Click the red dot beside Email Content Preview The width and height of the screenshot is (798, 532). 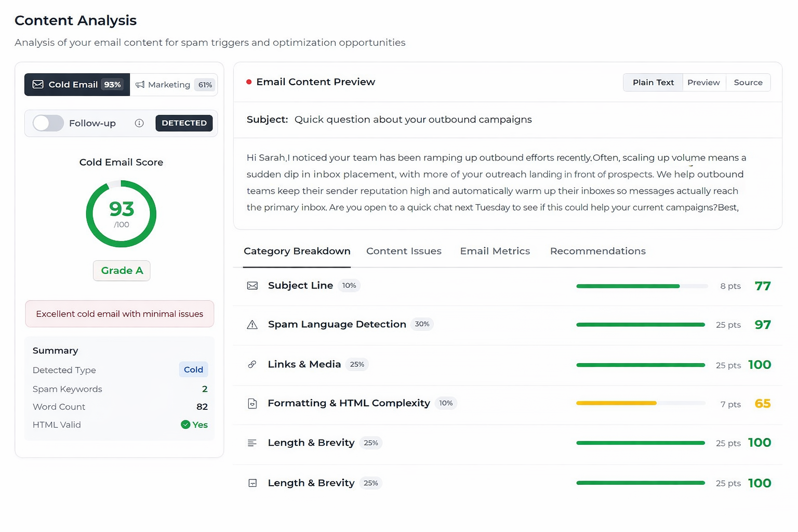(x=249, y=82)
